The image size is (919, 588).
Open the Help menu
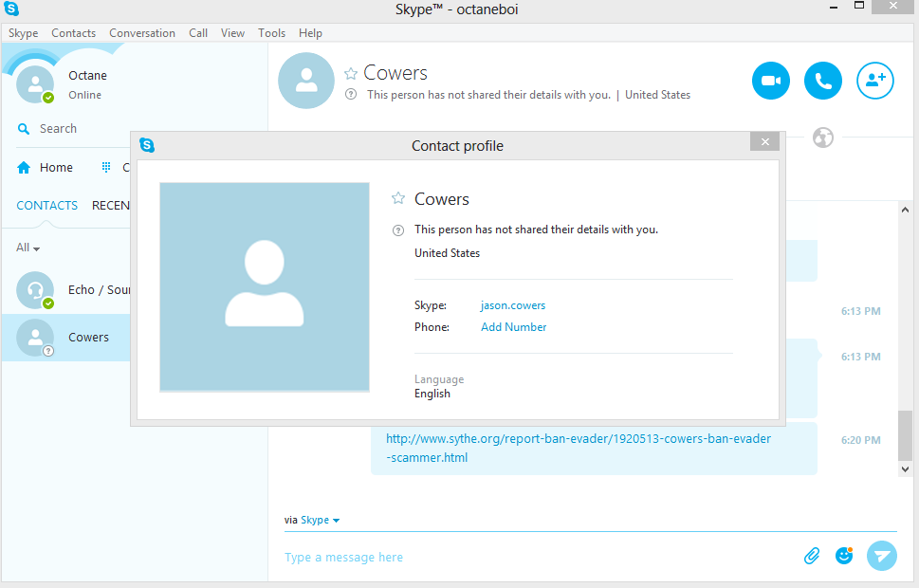tap(310, 33)
